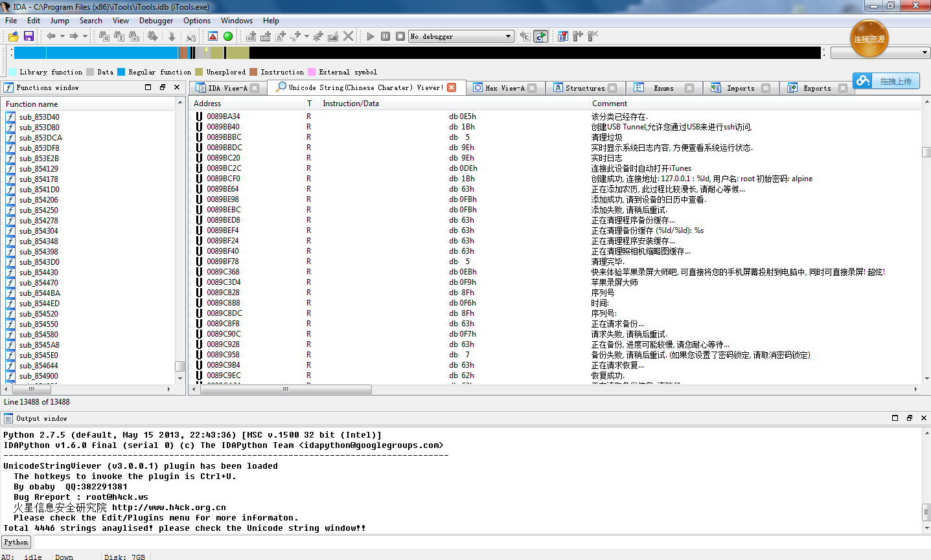Open the Debugger menu
Image resolution: width=931 pixels, height=560 pixels.
tap(156, 21)
